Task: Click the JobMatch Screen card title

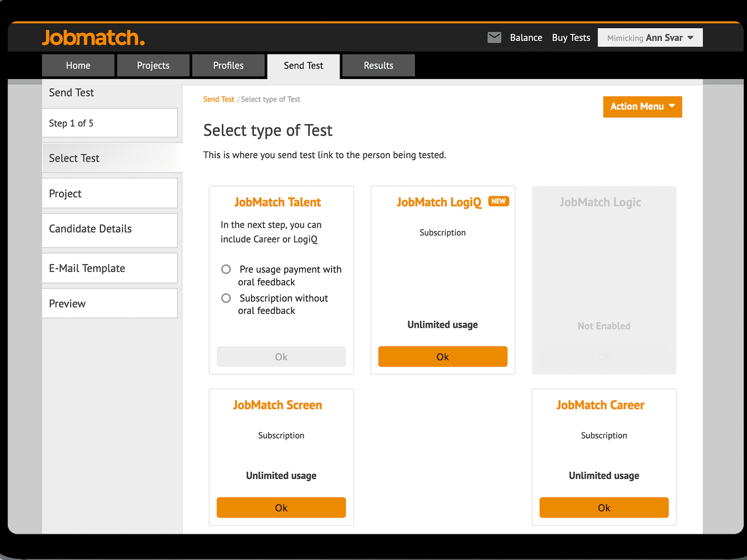Action: [278, 405]
